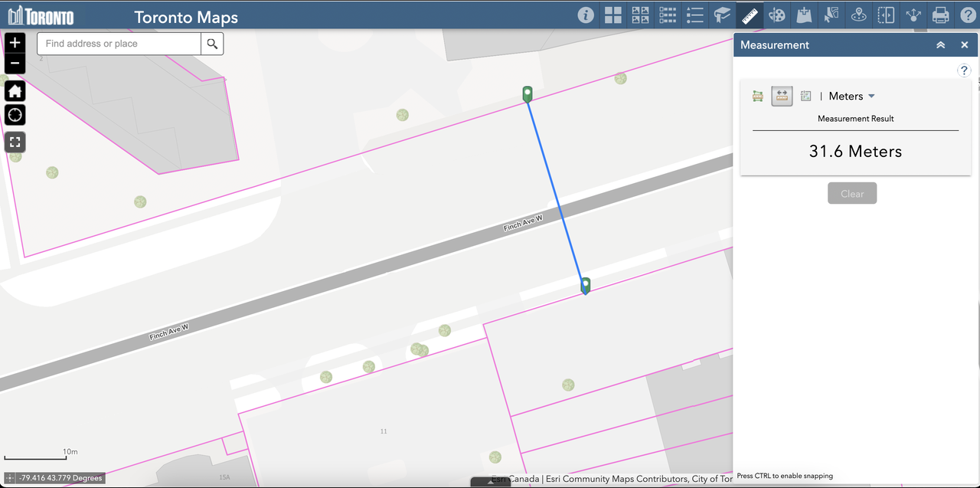Zoom in with the plus button
Viewport: 980px width, 488px height.
click(15, 42)
